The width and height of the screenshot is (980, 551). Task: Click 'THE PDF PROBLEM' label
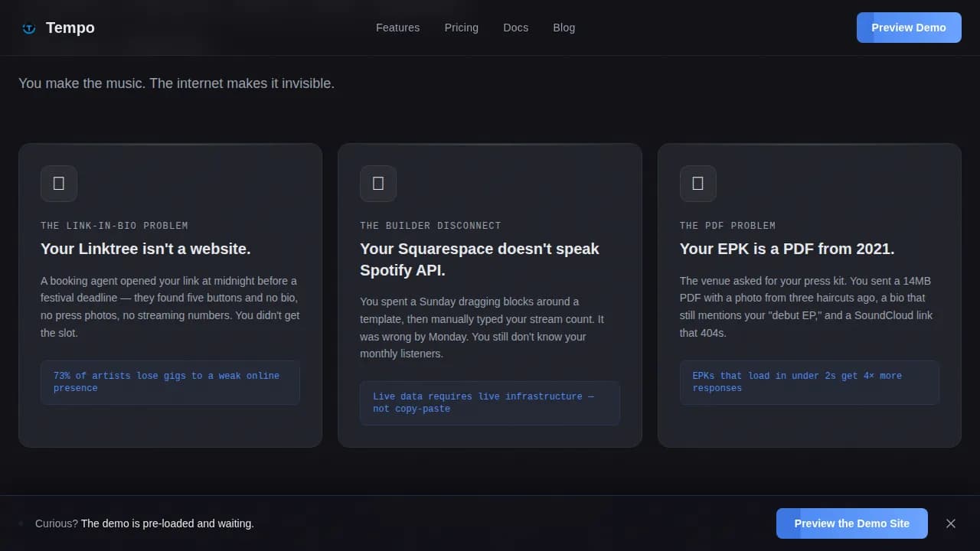[x=727, y=226]
